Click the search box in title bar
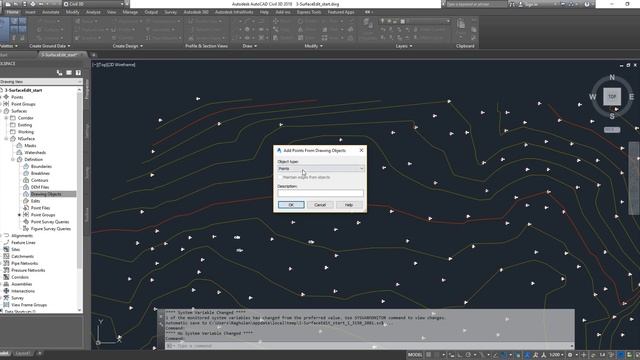640x360 pixels. (x=476, y=4)
